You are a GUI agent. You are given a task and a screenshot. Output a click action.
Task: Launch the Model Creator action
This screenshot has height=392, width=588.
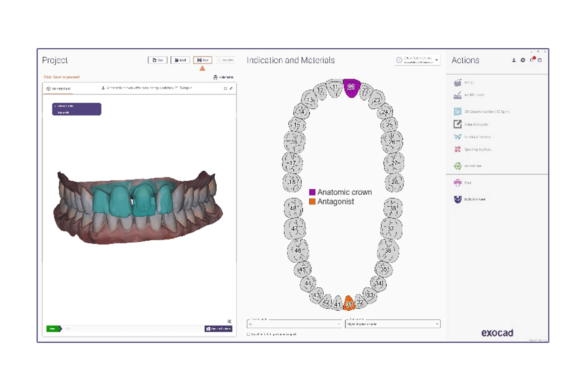[x=469, y=95]
